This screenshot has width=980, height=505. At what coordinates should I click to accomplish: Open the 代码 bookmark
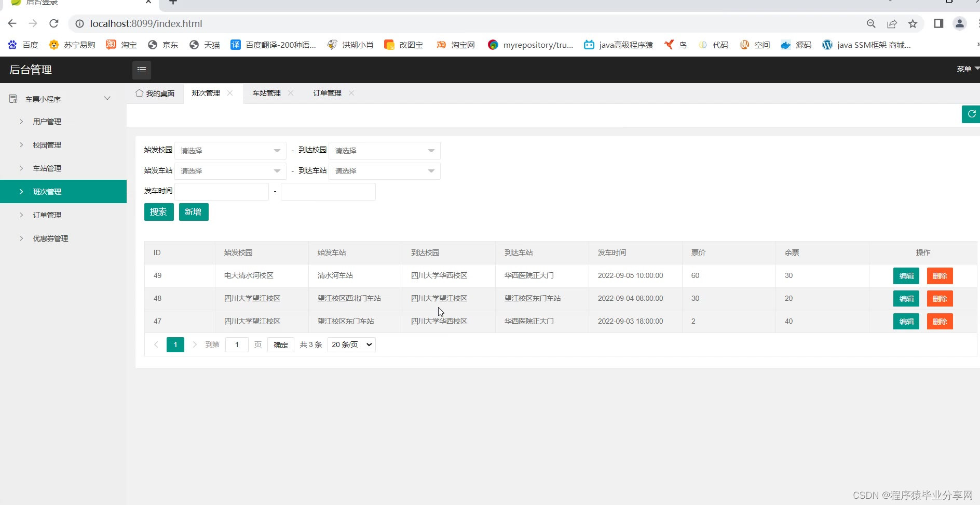coord(713,45)
